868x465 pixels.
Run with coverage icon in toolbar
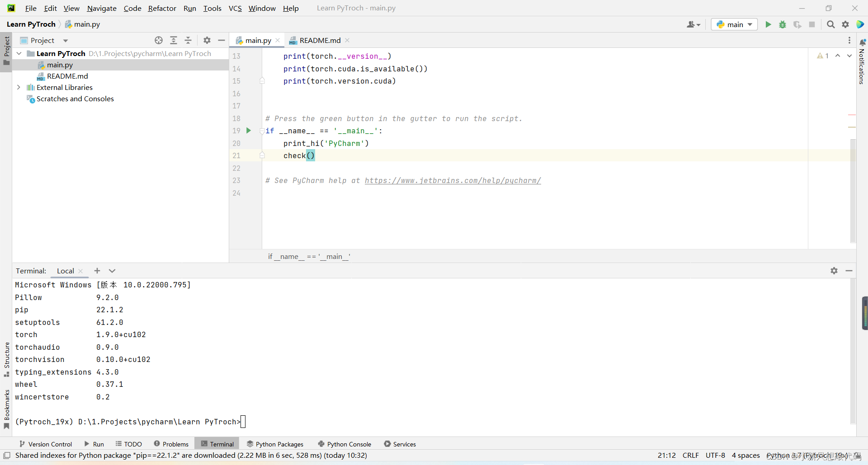click(797, 24)
